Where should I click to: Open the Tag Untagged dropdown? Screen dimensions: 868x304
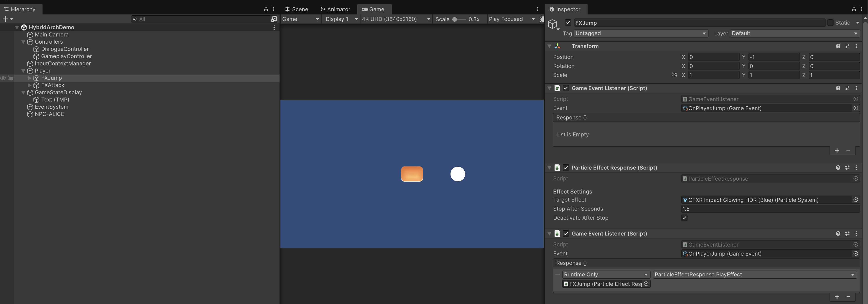coord(640,33)
